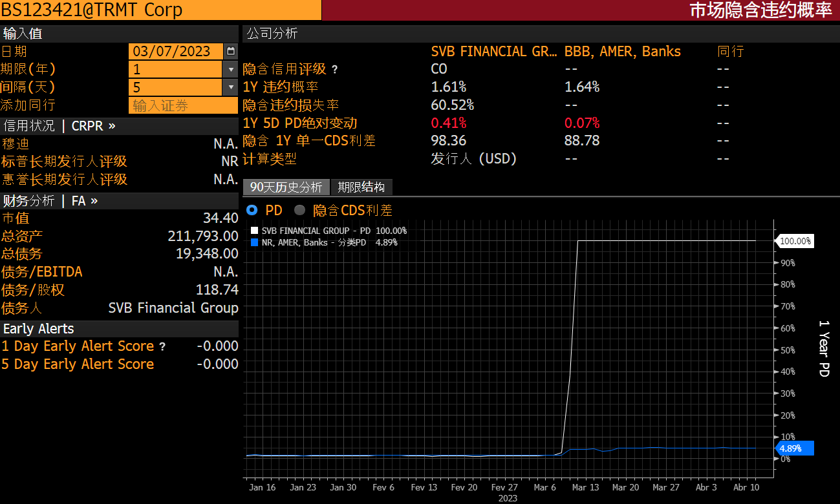This screenshot has height=504, width=840.
Task: Click the blue 4.89% axis badge
Action: coord(794,448)
